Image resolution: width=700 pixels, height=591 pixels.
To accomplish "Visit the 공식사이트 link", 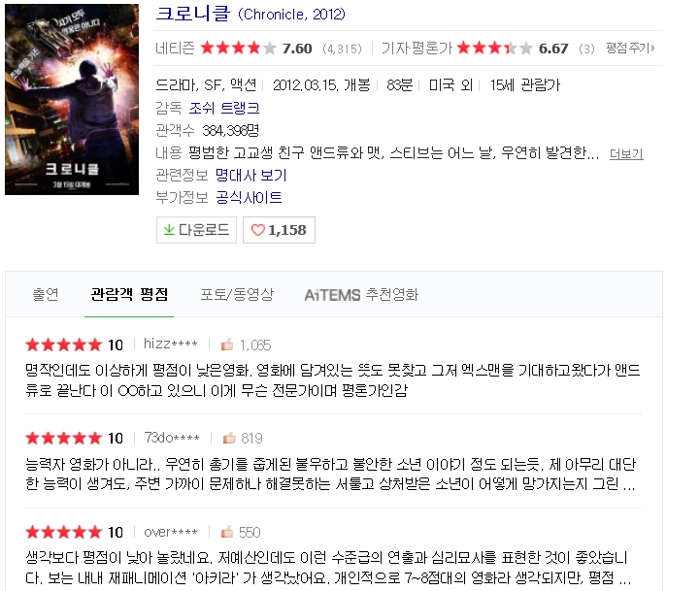I will tap(249, 197).
